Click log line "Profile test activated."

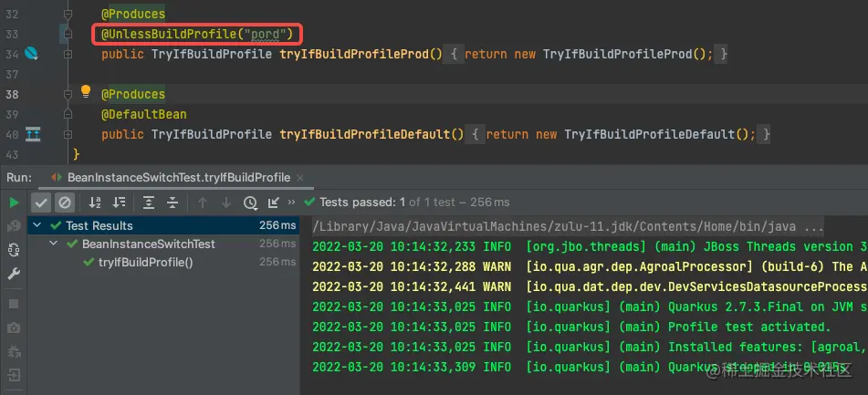click(572, 327)
